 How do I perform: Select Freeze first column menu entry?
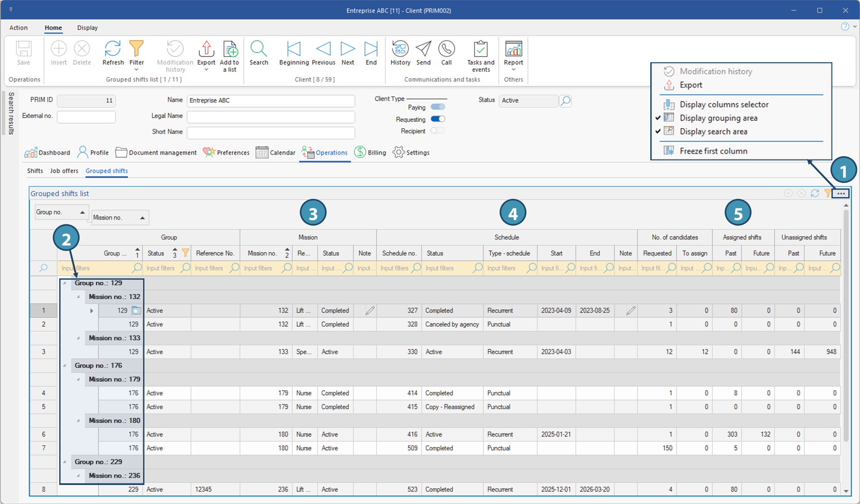[713, 151]
